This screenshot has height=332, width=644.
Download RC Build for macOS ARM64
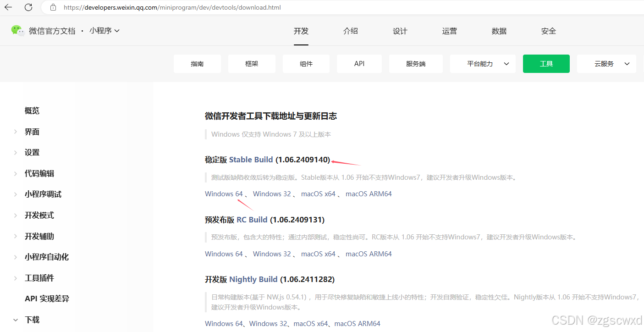(x=369, y=254)
